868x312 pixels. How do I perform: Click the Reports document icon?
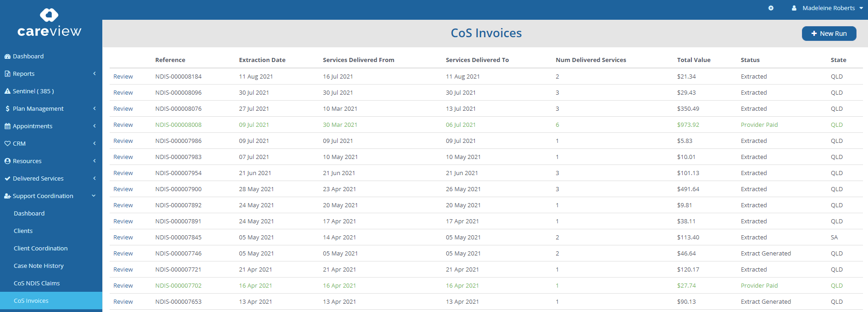(7, 74)
